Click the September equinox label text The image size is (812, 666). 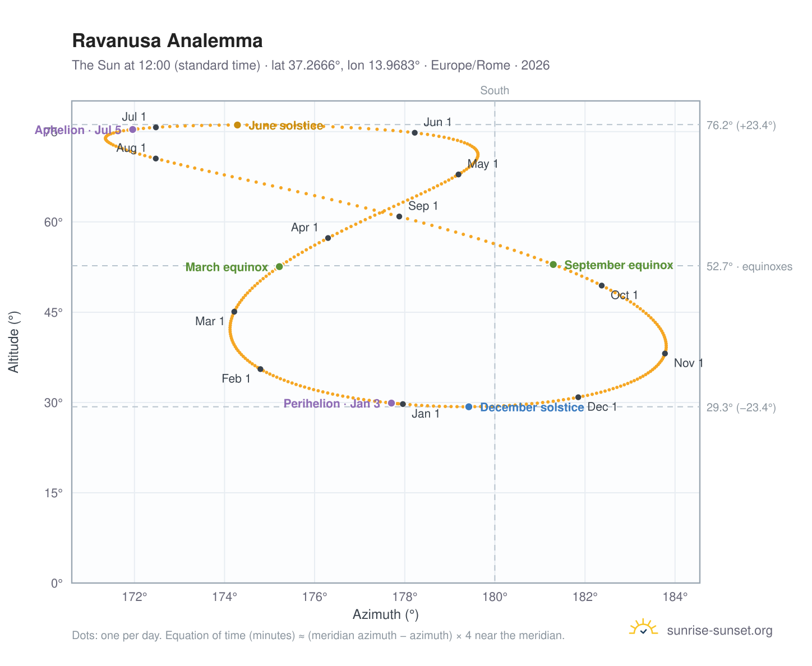point(619,265)
